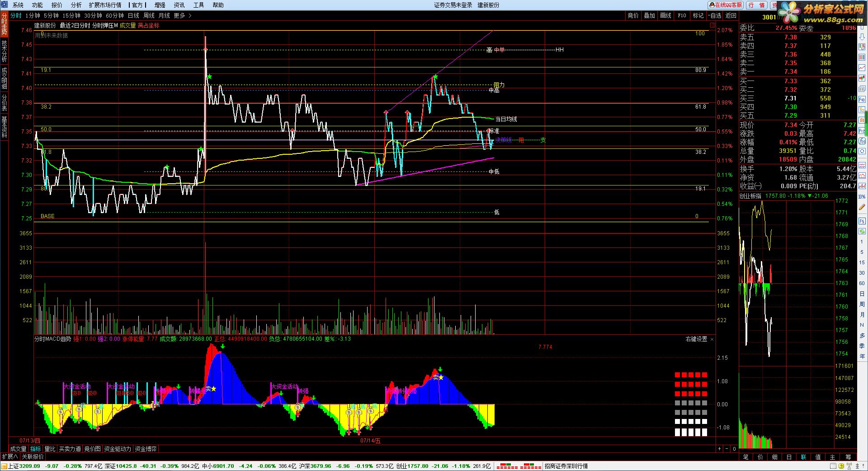This screenshot has width=868, height=471.
Task: Click the F10 info button
Action: click(682, 15)
